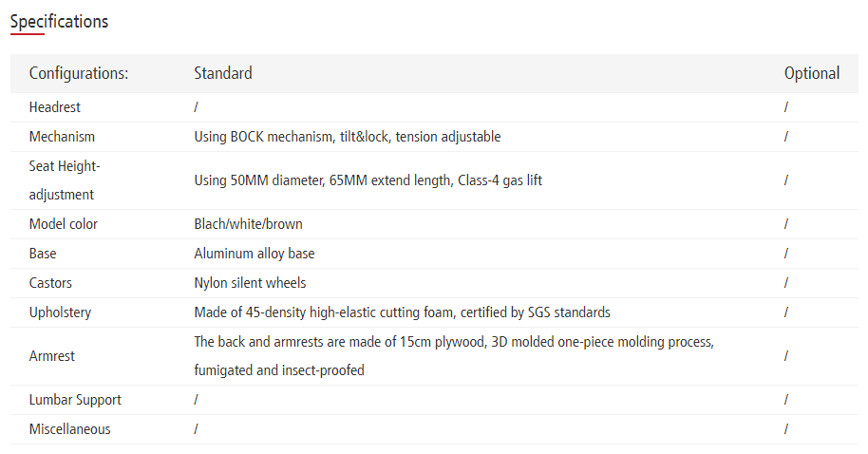This screenshot has height=454, width=868.
Task: Select the Mechanism row label
Action: click(x=62, y=137)
